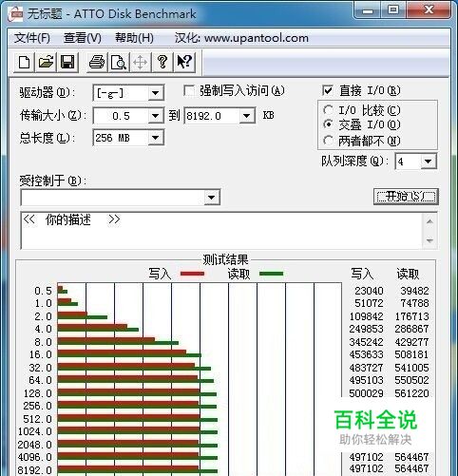
Task: Click read value 561220
Action: tap(411, 393)
